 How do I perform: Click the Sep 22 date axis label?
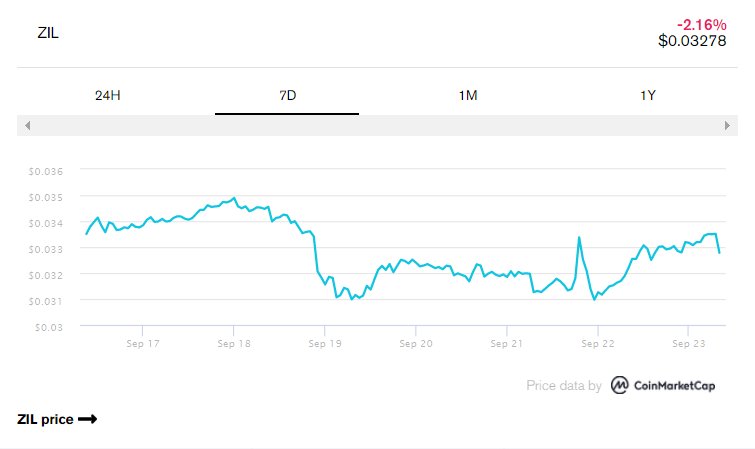(597, 343)
